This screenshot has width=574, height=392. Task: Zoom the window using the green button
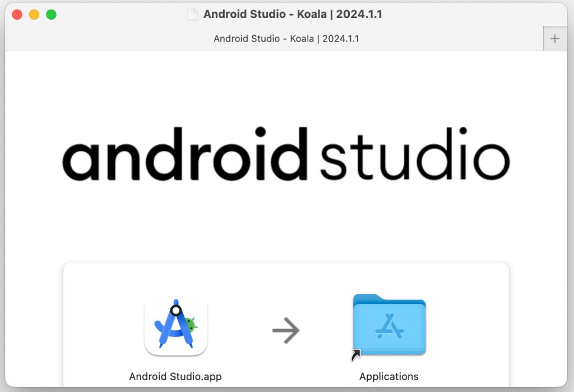coord(51,15)
